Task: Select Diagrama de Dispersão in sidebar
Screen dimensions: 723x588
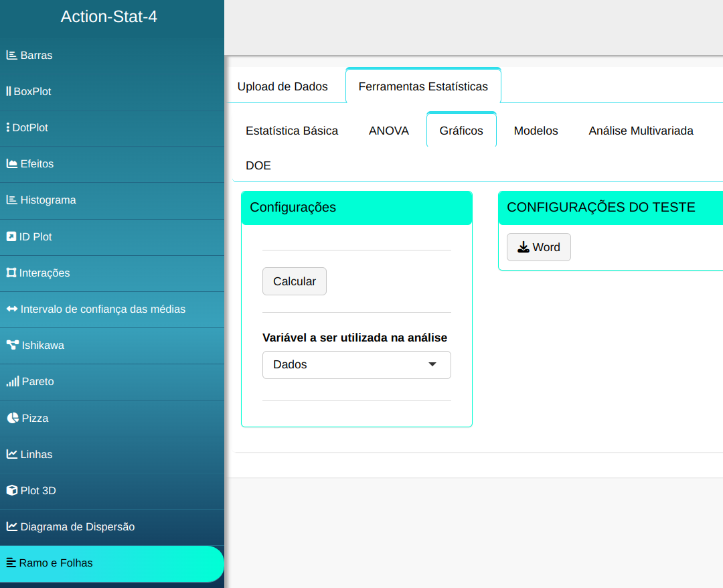Action: [x=77, y=526]
